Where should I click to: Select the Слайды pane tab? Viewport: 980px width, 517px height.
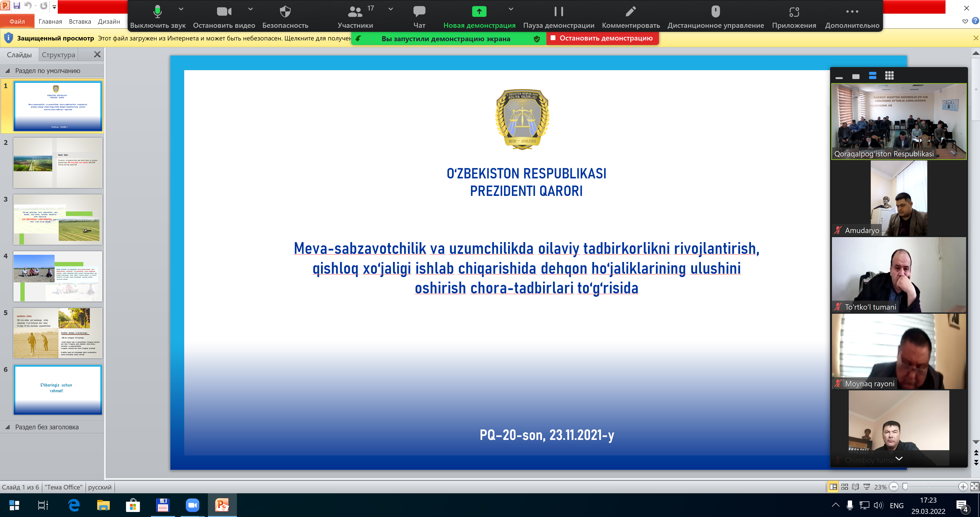click(x=19, y=55)
